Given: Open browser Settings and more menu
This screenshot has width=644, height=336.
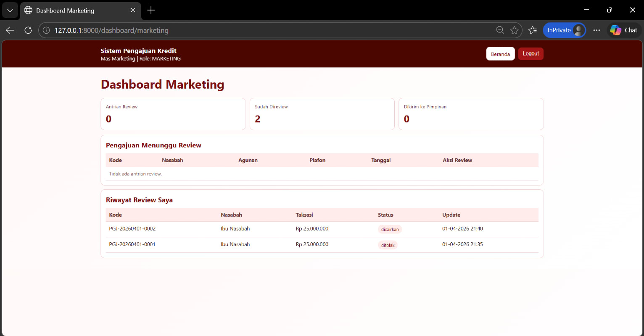Looking at the screenshot, I should point(596,30).
